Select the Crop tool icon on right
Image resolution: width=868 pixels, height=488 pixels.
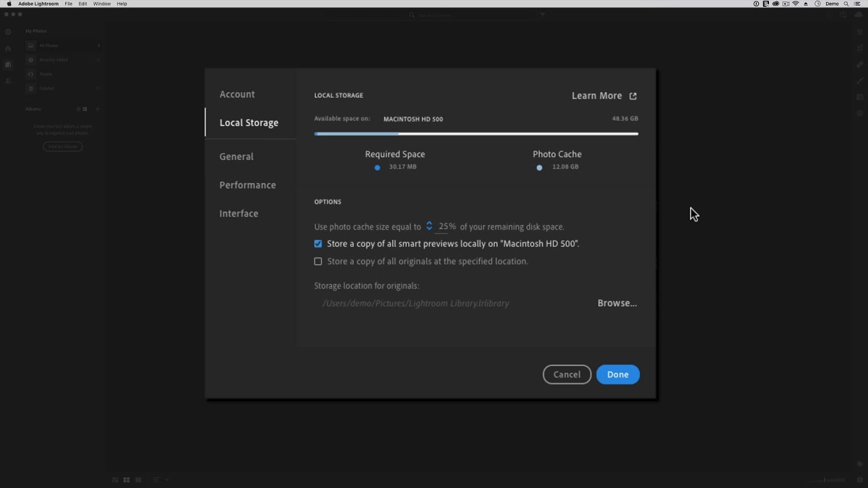860,49
